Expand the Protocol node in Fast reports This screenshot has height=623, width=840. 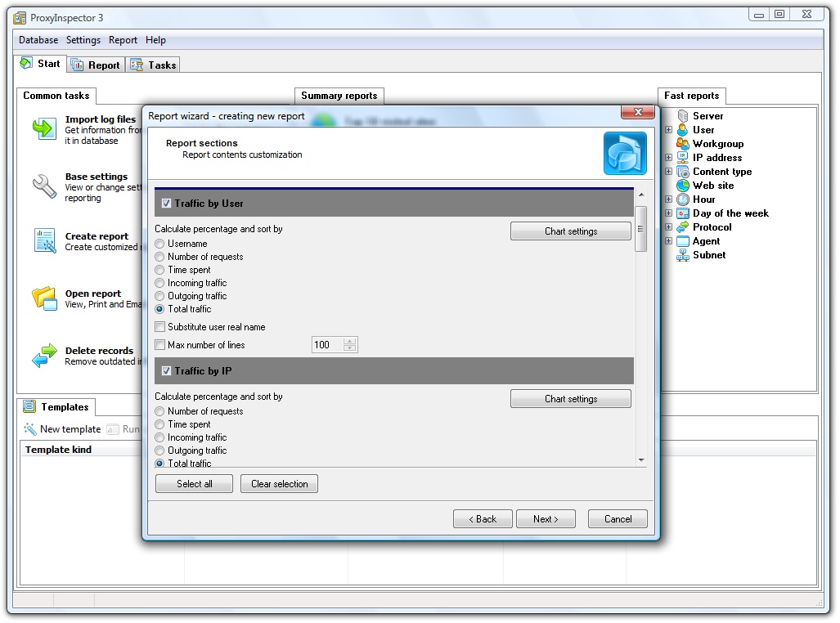[668, 227]
